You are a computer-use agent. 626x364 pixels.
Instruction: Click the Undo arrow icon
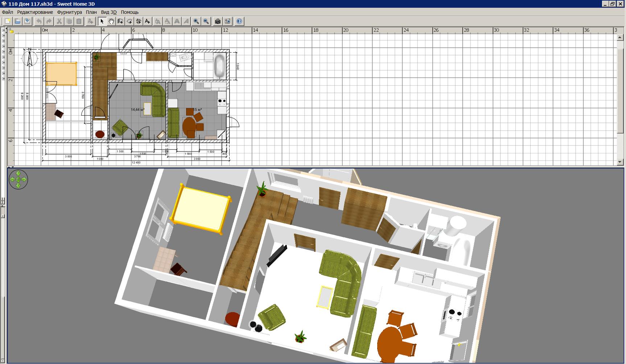39,21
